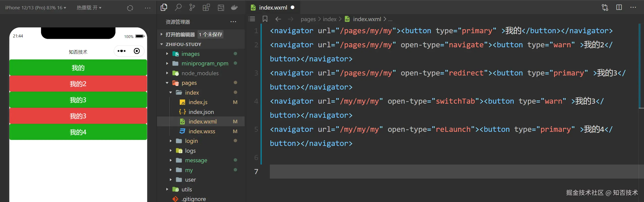Viewport: 644px width, 202px height.
Task: Click the split editor icon
Action: [x=619, y=8]
